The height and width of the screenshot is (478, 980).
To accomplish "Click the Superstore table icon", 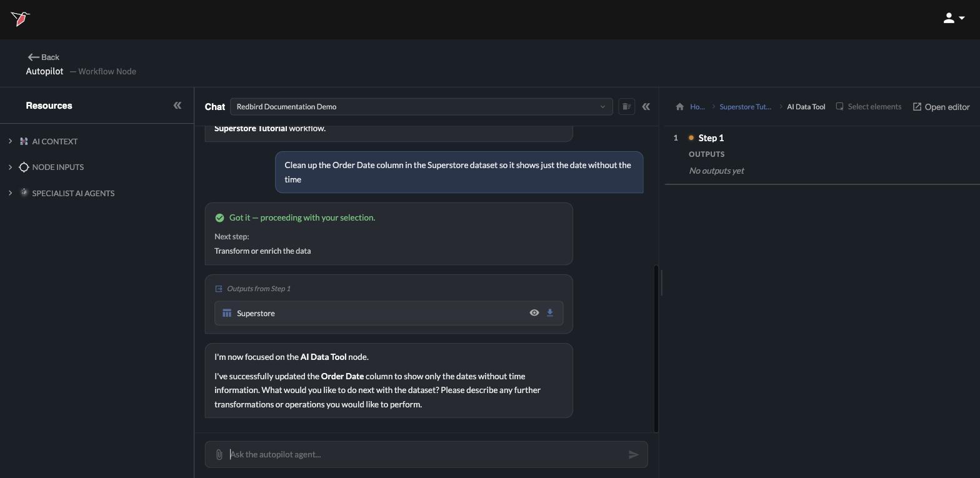I will (227, 313).
